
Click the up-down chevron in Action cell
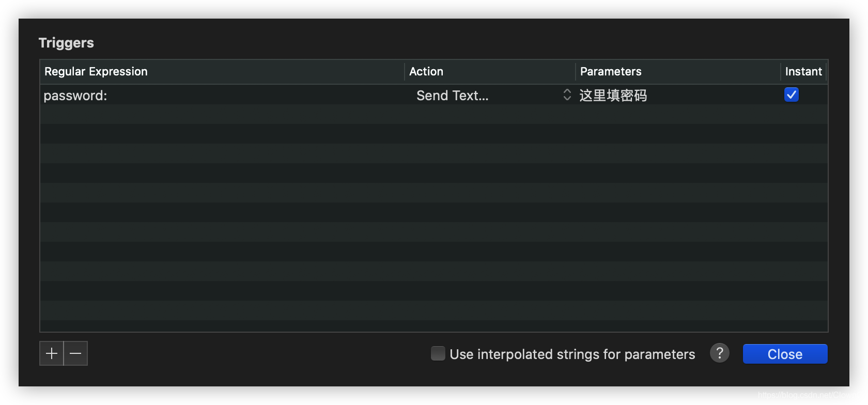[x=567, y=95]
